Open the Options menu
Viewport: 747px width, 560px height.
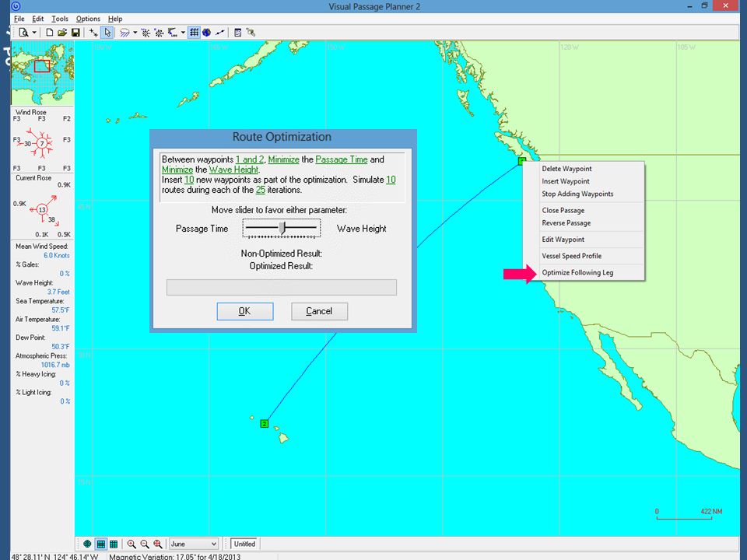click(88, 19)
